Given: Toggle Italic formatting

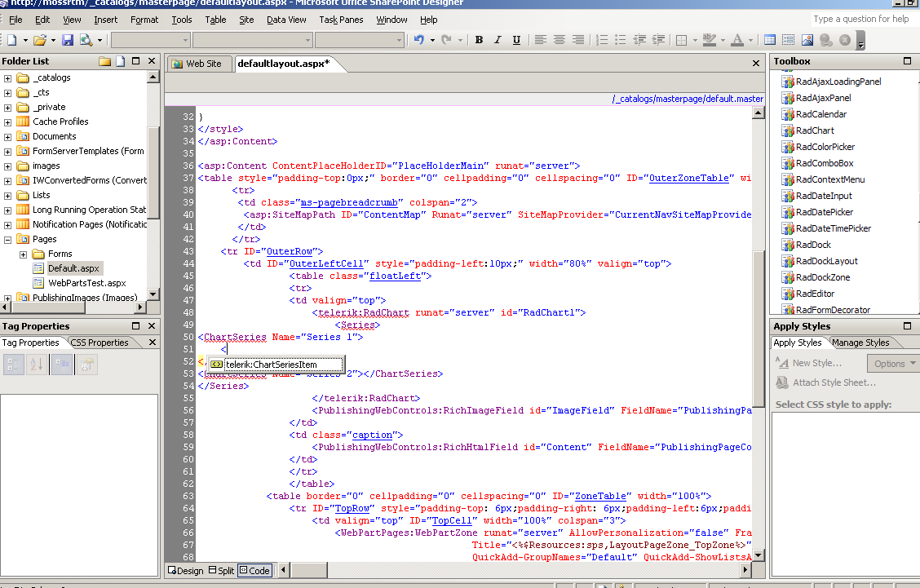Looking at the screenshot, I should (498, 40).
